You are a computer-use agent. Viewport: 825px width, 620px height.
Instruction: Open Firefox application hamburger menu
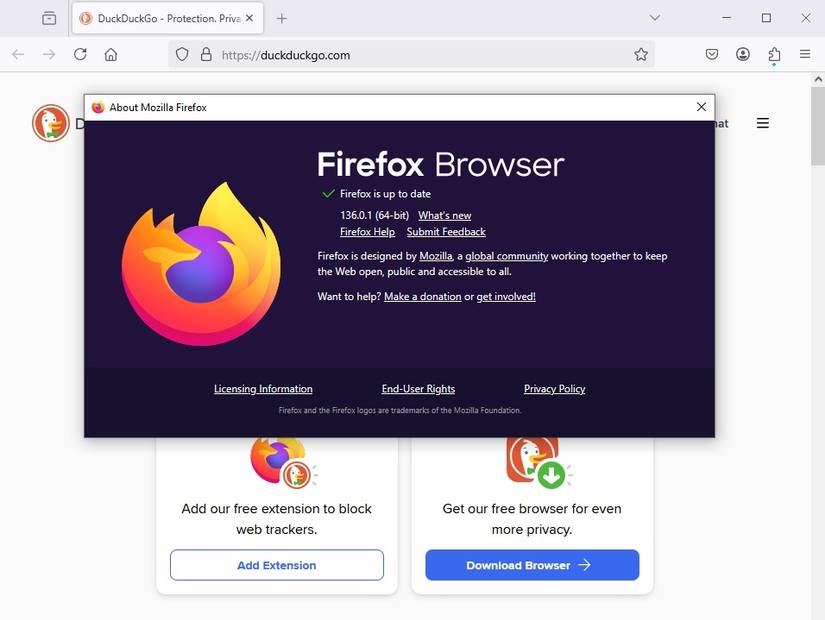point(805,55)
